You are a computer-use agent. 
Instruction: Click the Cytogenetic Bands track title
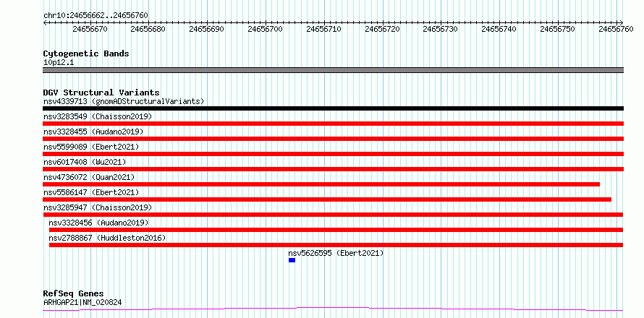point(86,53)
